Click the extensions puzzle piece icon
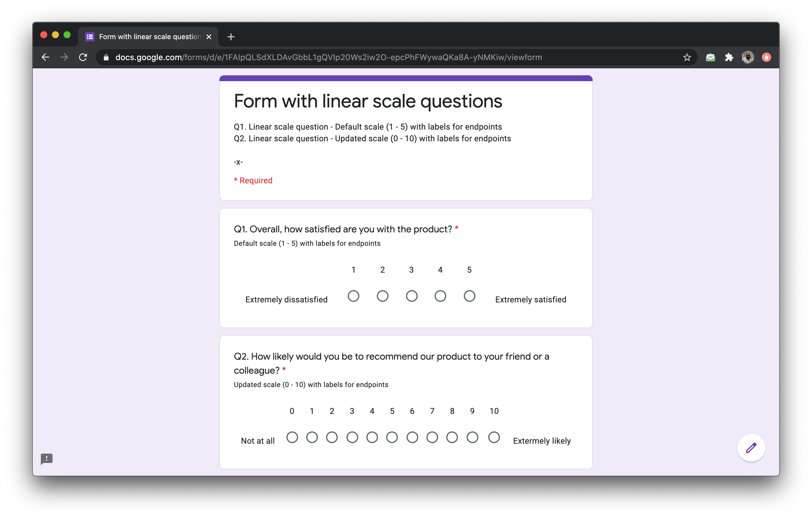This screenshot has height=519, width=812. [729, 58]
